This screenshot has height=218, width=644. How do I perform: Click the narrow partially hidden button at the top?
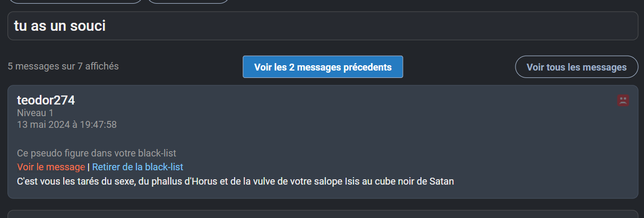coord(188,2)
